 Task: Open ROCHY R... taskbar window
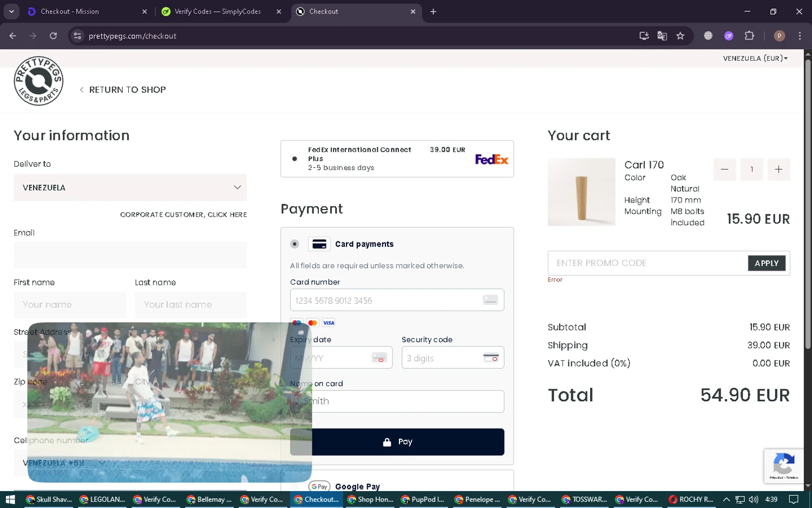click(691, 499)
